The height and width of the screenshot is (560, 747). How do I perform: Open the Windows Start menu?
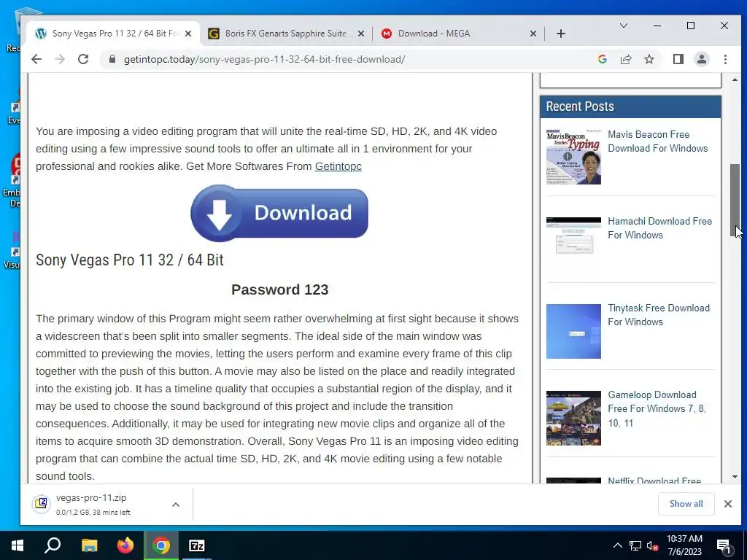coord(18,545)
